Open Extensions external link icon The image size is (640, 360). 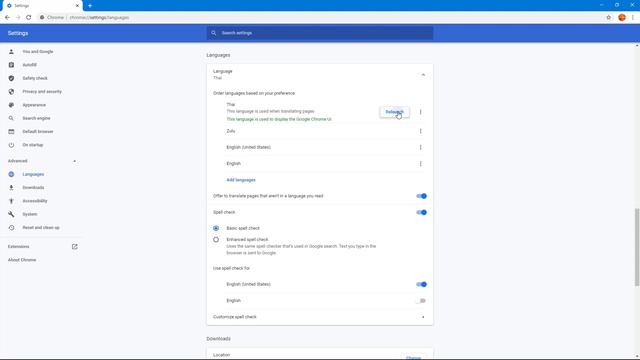(x=75, y=247)
